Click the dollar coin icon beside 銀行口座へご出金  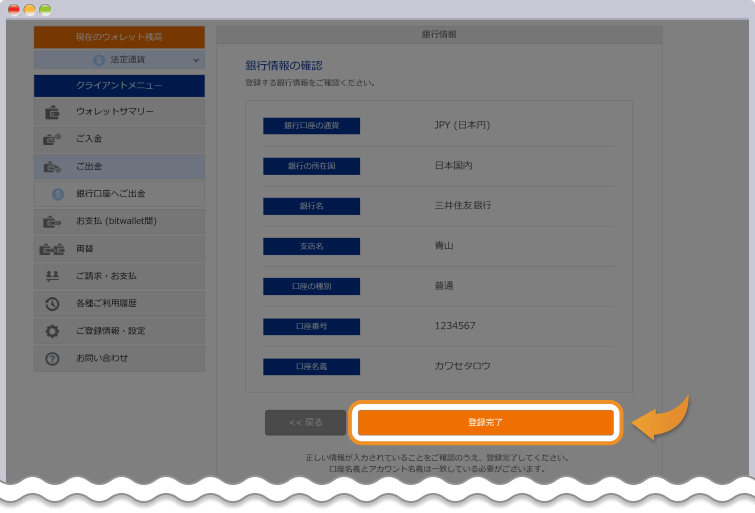click(x=58, y=194)
